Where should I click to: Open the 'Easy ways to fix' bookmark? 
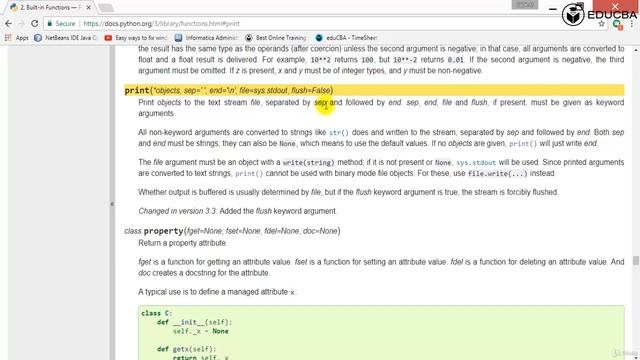click(136, 38)
